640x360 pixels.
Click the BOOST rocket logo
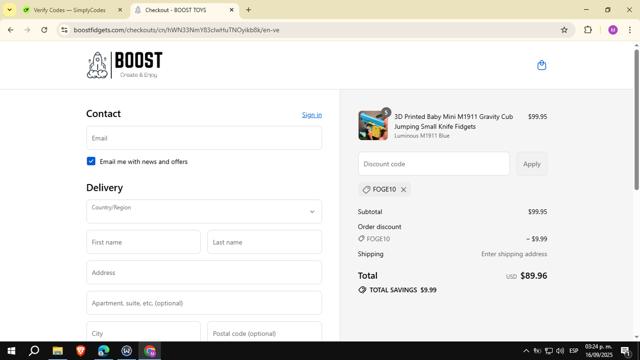[x=124, y=65]
